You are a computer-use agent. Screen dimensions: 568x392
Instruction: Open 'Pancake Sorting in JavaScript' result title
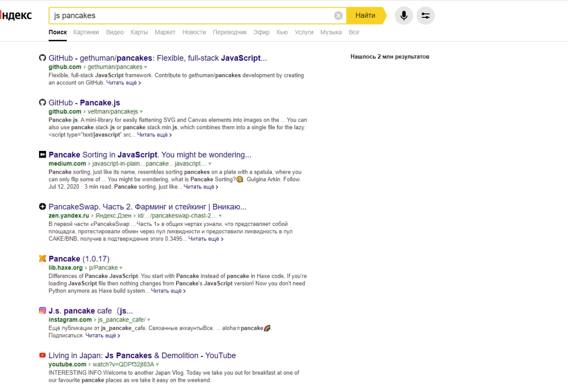(150, 155)
